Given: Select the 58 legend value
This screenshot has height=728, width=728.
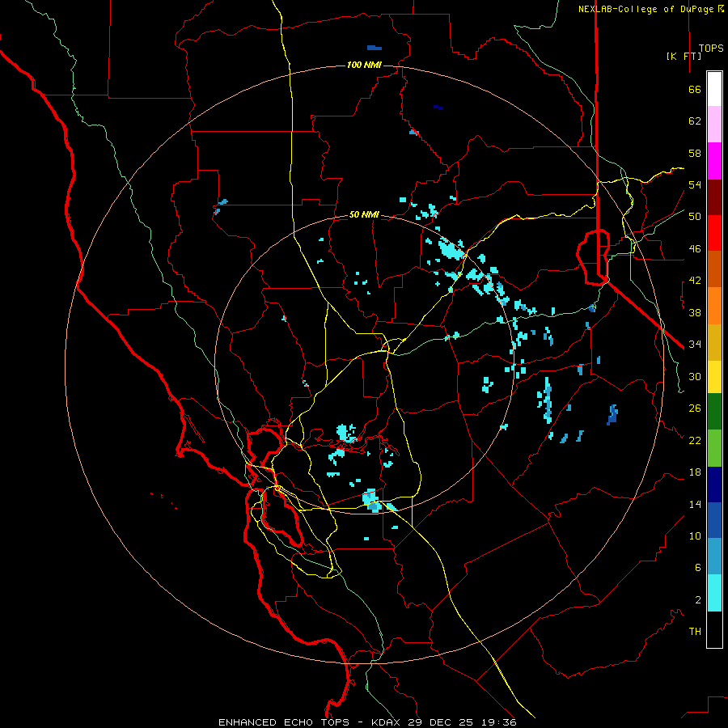Looking at the screenshot, I should click(695, 153).
